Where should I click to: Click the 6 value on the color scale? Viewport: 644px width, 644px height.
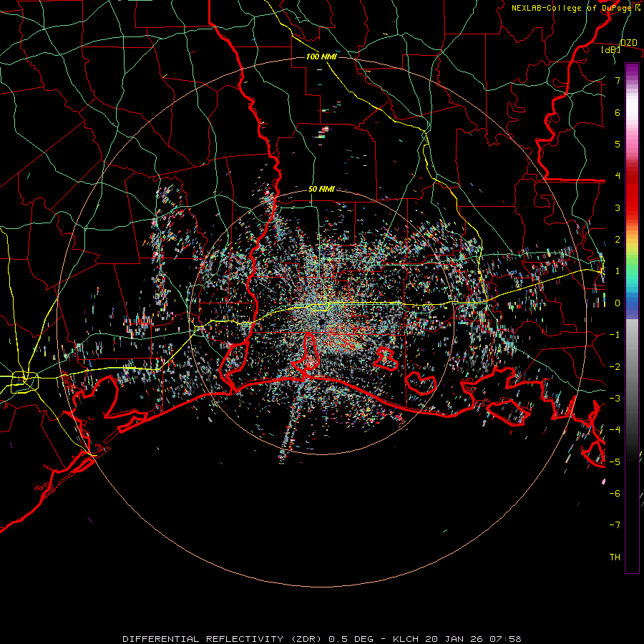(618, 112)
